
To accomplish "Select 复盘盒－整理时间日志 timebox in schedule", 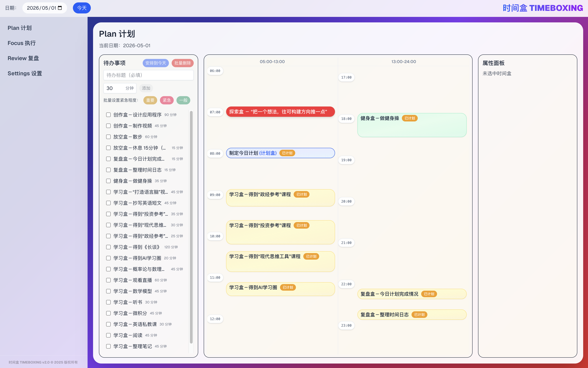I will pos(412,315).
